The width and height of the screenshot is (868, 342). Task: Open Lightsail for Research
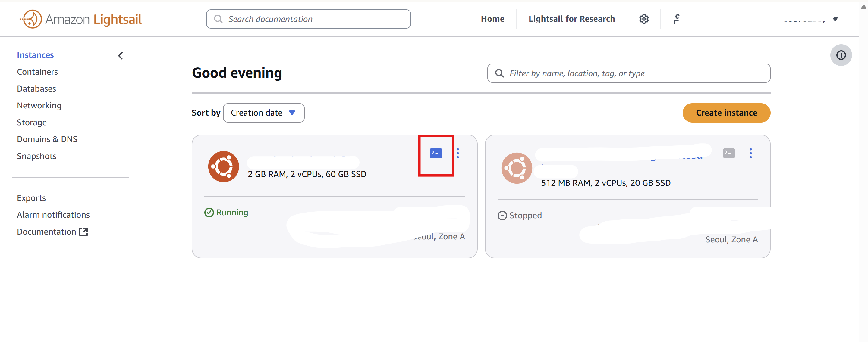coord(571,19)
